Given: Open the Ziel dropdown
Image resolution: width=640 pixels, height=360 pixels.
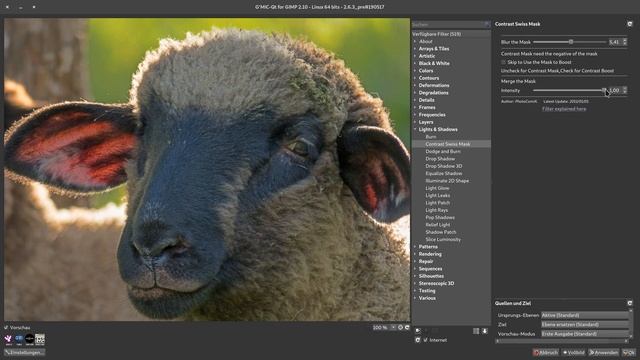Looking at the screenshot, I should tap(584, 324).
